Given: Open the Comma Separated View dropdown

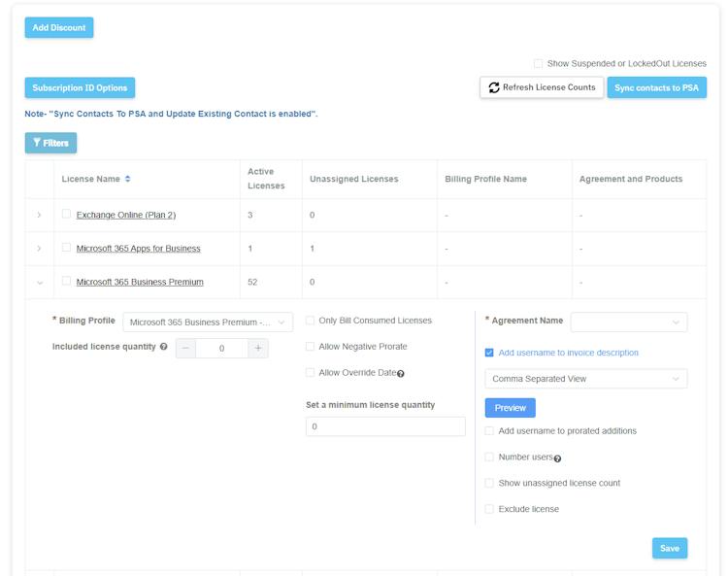Looking at the screenshot, I should tap(586, 379).
